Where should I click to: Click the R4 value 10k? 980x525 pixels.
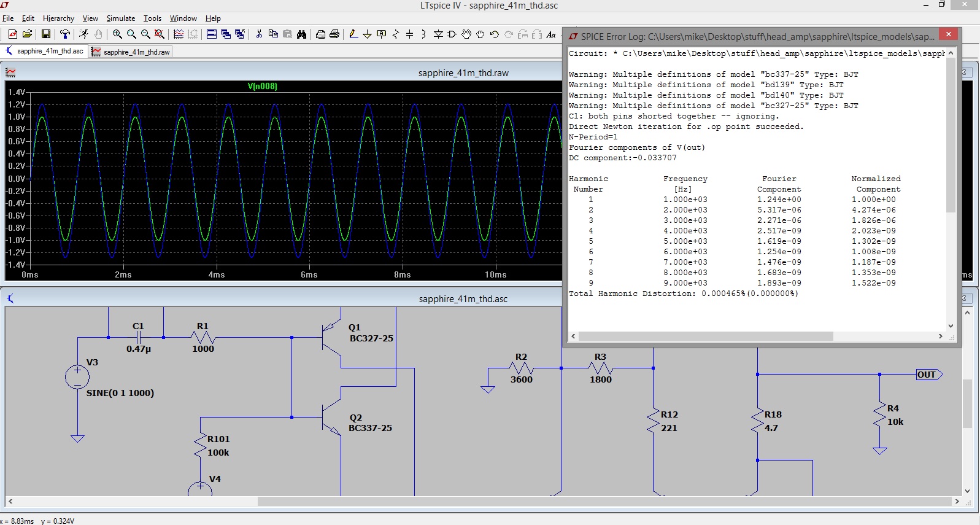click(x=895, y=422)
